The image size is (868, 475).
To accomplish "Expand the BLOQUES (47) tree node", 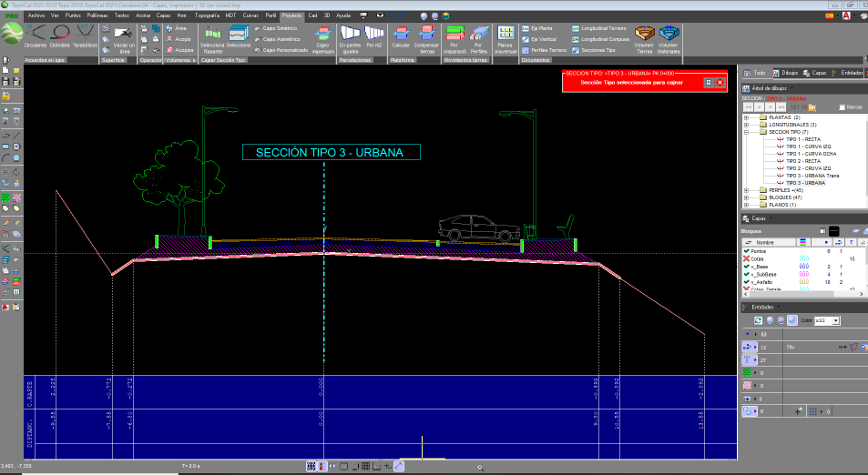I will coord(747,197).
